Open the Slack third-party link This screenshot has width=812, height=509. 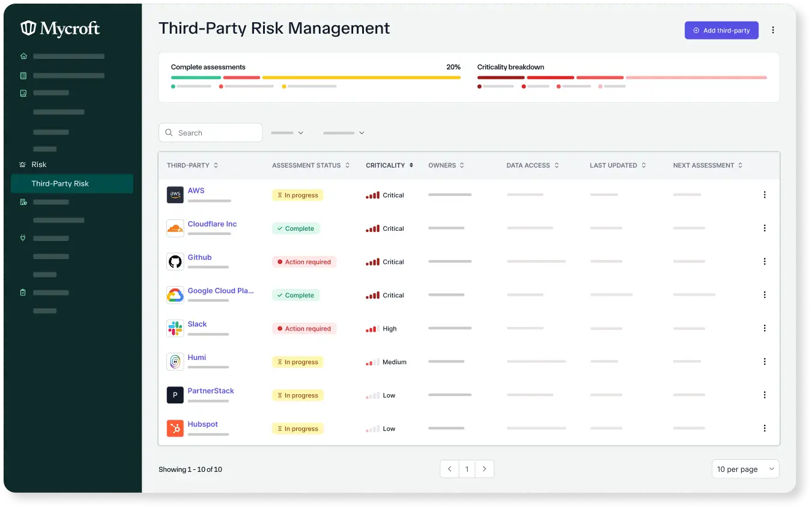pyautogui.click(x=197, y=324)
